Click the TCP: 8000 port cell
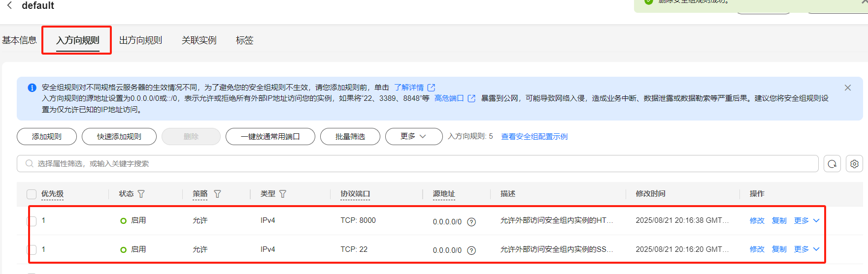The image size is (868, 274). tap(358, 220)
